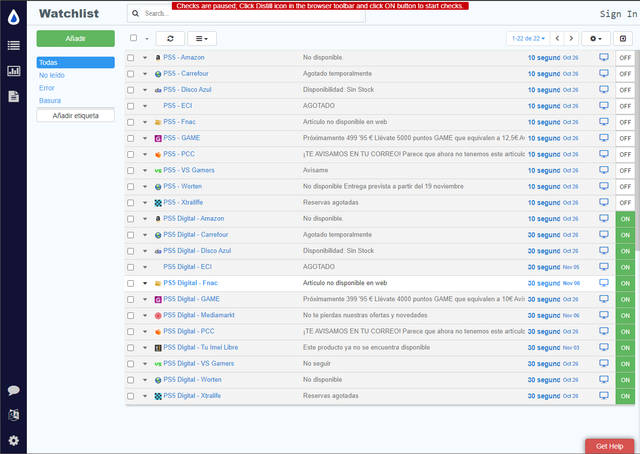Open the PS5 Digital - Mediamarkt monitor link
Viewport: 640px width, 454px height.
click(x=199, y=315)
